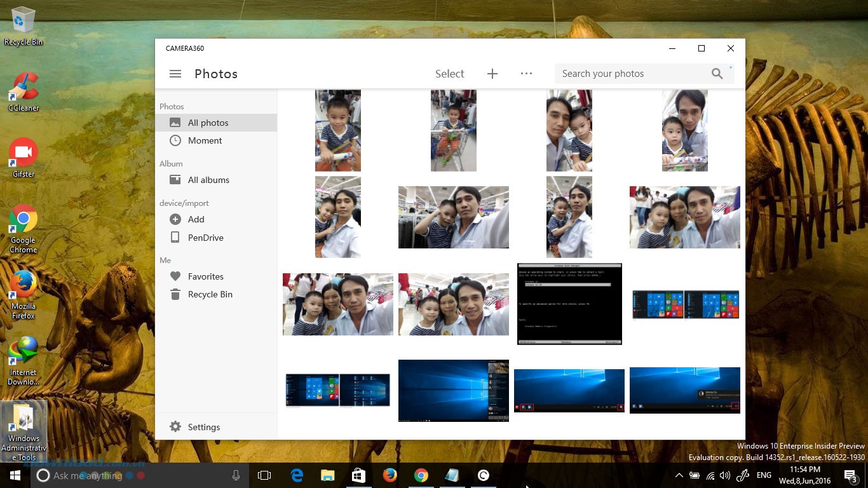
Task: Switch to the Moment view
Action: click(205, 140)
